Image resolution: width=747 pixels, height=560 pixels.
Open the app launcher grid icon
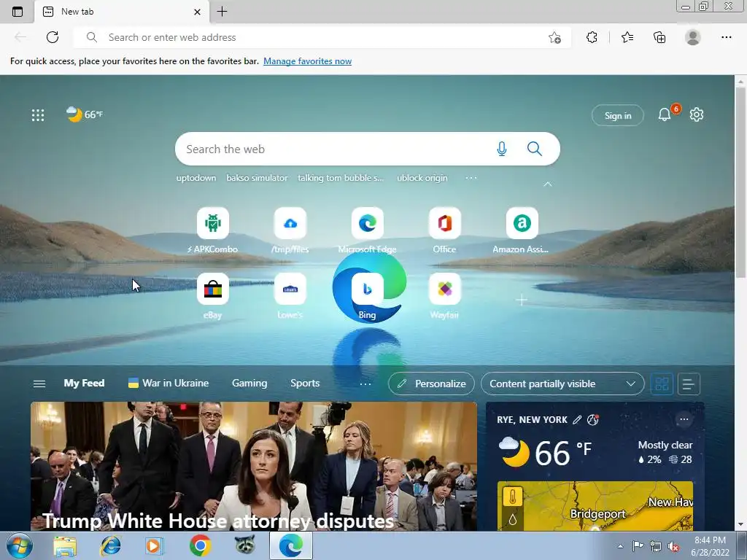[x=38, y=114]
